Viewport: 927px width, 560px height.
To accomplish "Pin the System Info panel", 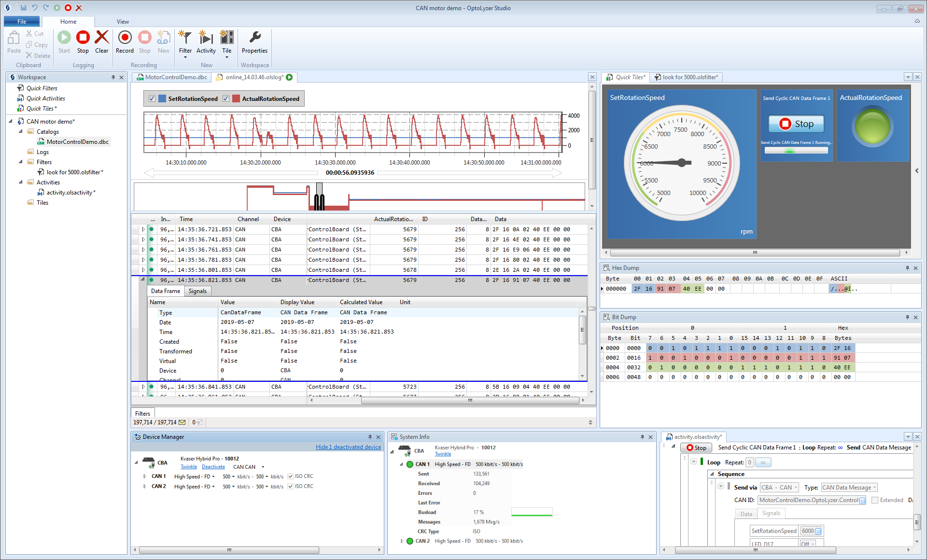I will [x=642, y=437].
